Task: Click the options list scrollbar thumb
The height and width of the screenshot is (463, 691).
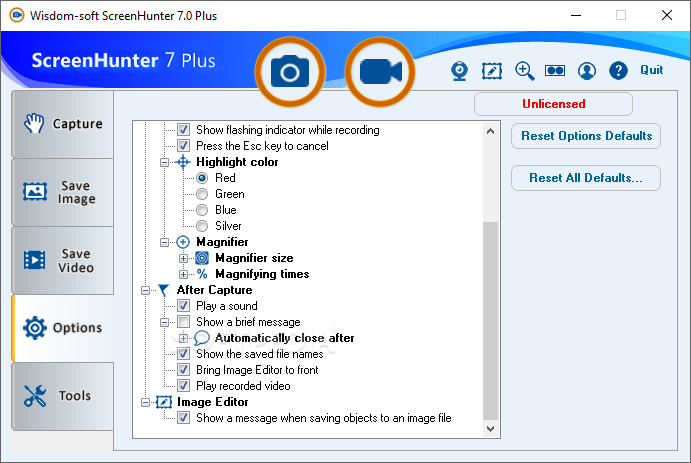Action: coord(490,321)
